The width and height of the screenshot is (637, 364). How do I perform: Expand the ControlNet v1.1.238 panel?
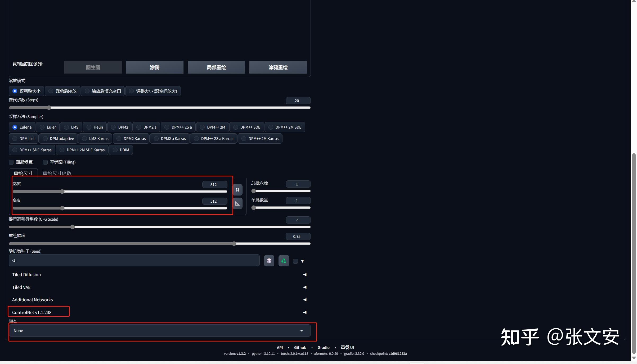point(32,312)
